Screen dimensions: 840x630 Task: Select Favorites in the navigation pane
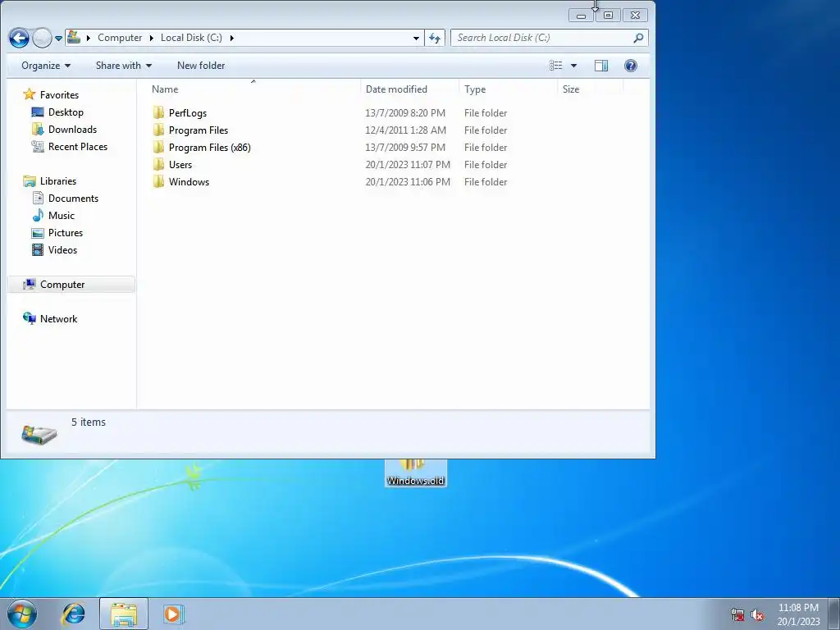pos(59,95)
